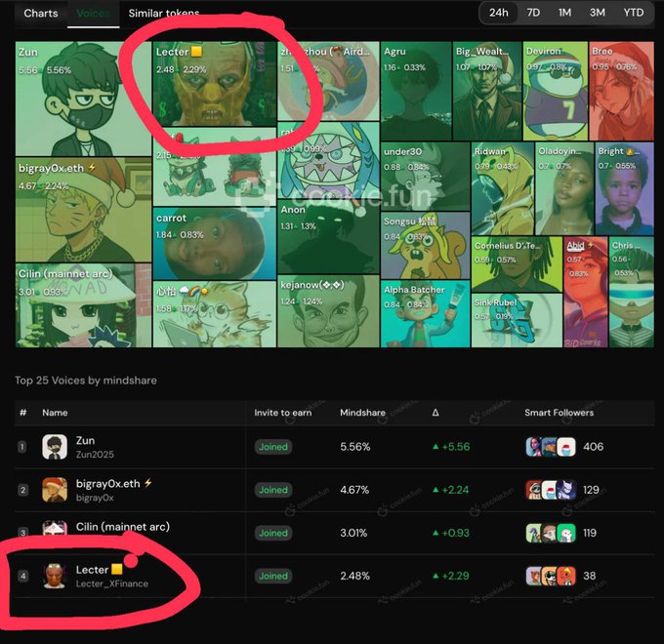Open the carrot treemap tile
The image size is (664, 644).
[x=215, y=243]
